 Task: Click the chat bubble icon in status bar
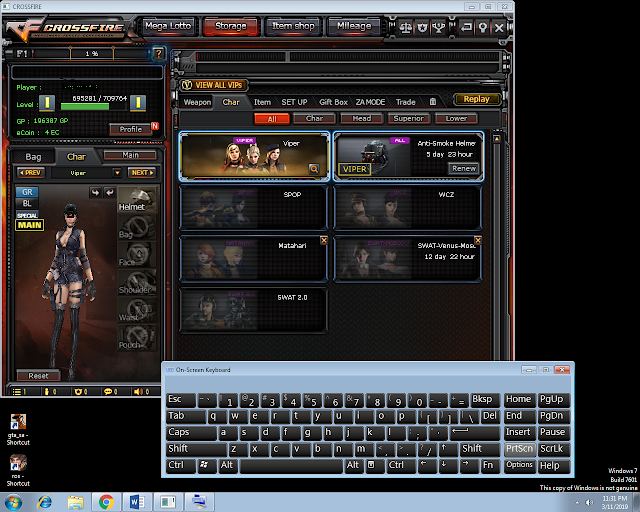[110, 392]
